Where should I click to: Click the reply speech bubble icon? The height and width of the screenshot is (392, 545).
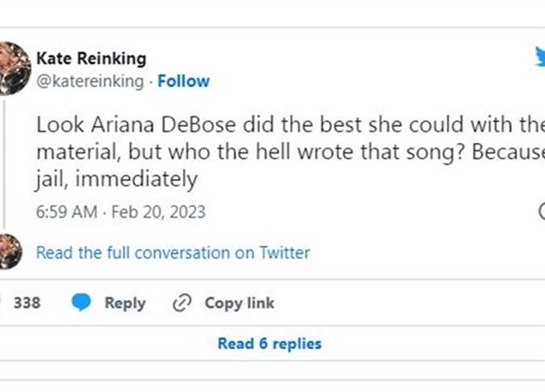click(x=81, y=303)
